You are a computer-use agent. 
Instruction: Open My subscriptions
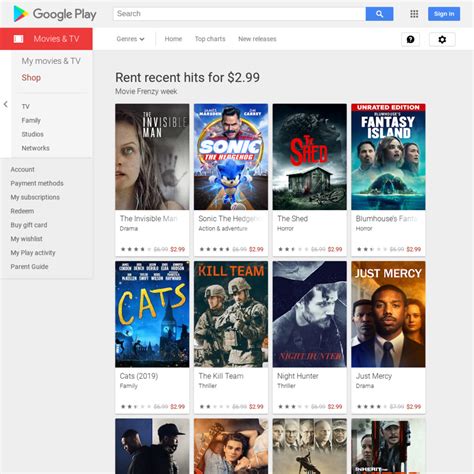pos(35,197)
